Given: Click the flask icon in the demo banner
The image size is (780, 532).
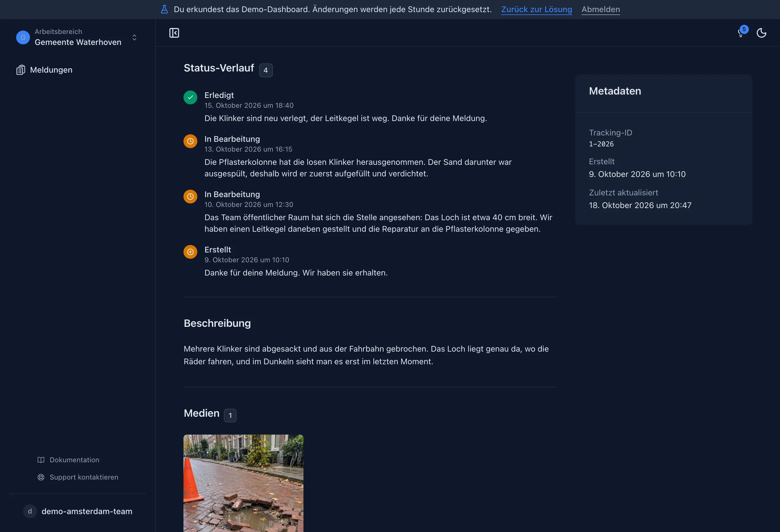Looking at the screenshot, I should tap(164, 10).
